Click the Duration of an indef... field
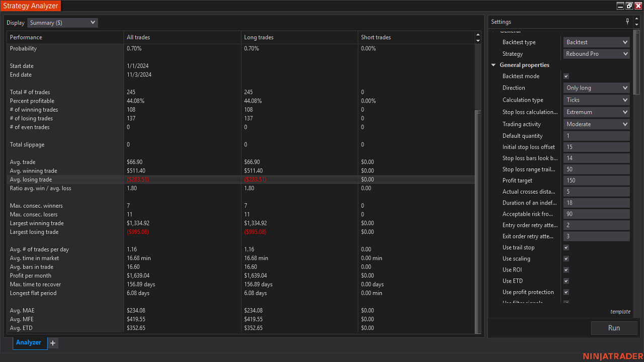 click(597, 203)
